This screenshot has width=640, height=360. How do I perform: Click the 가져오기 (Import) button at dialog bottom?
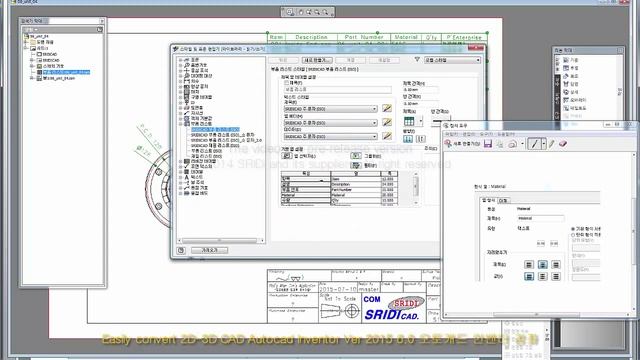(209, 250)
